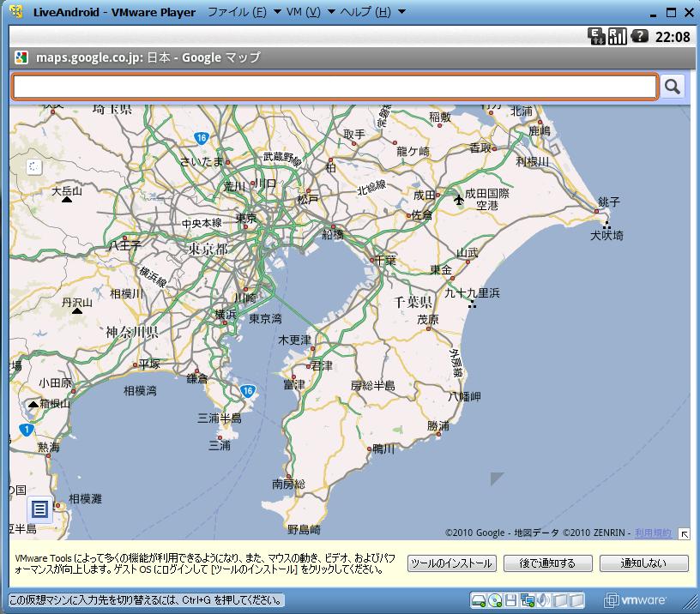Click the vmware logo in status bar
The height and width of the screenshot is (614, 700).
click(x=635, y=600)
